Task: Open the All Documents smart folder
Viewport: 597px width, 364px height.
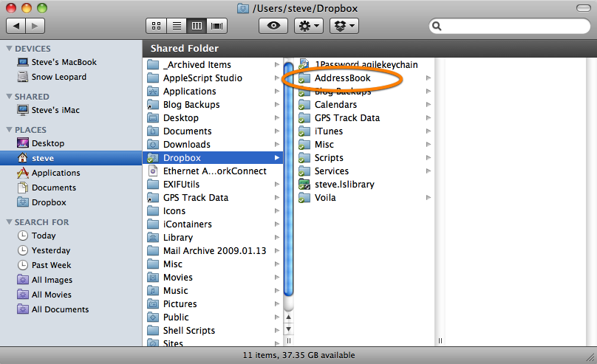Action: (x=60, y=309)
